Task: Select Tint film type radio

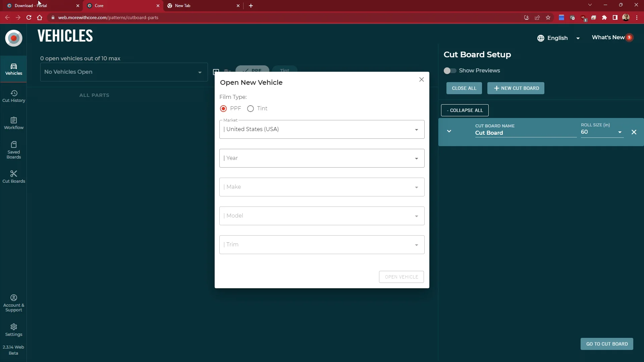Action: [x=251, y=109]
